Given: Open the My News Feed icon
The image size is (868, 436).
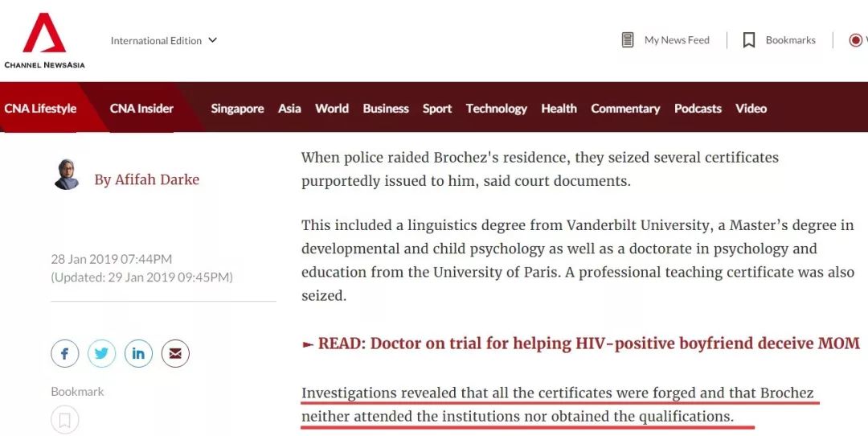Looking at the screenshot, I should 628,40.
